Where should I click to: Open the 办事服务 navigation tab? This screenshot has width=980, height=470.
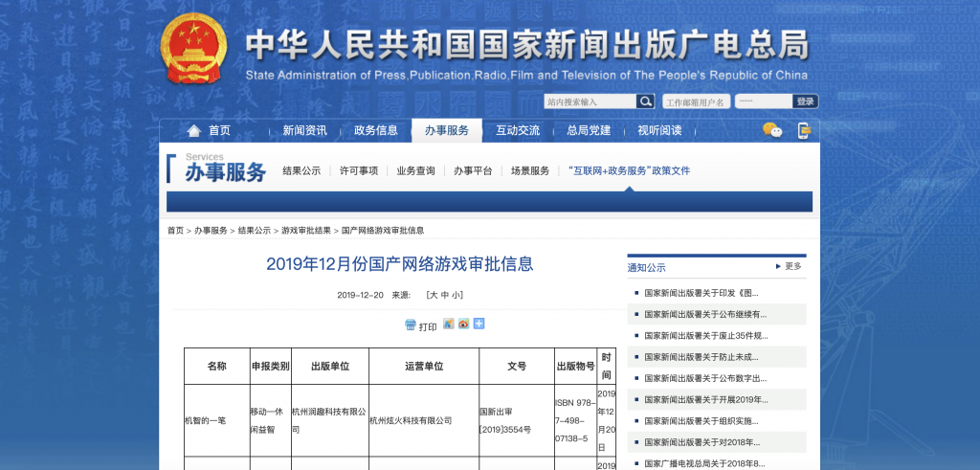tap(447, 131)
